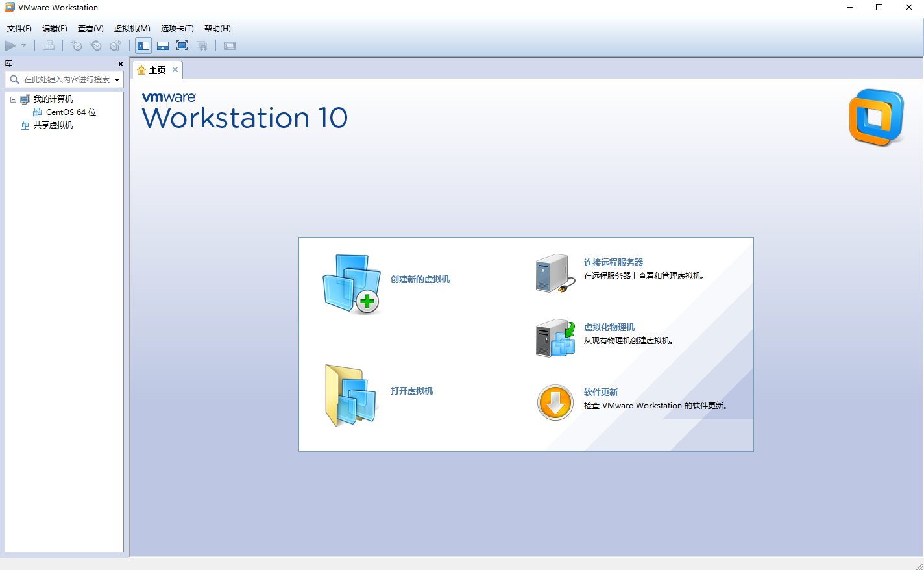Open the snapshot manager toolbar icon
The height and width of the screenshot is (570, 924).
click(115, 45)
